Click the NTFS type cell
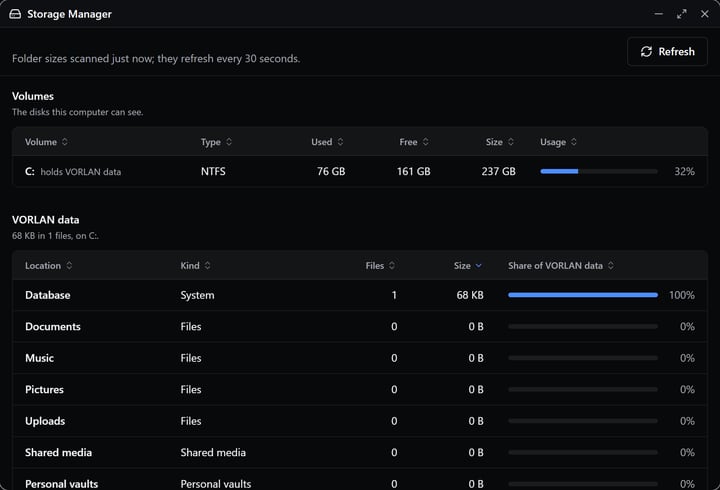This screenshot has width=720, height=490. pos(213,171)
